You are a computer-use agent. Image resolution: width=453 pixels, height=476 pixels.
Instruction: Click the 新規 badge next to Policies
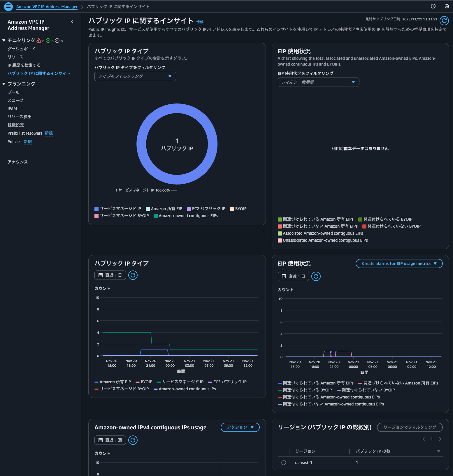[x=28, y=142]
